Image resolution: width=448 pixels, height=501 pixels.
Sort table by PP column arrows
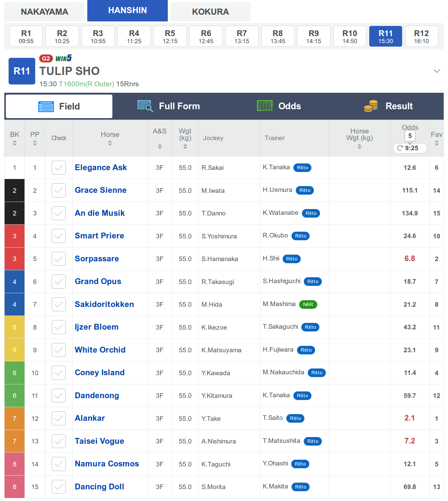(35, 143)
